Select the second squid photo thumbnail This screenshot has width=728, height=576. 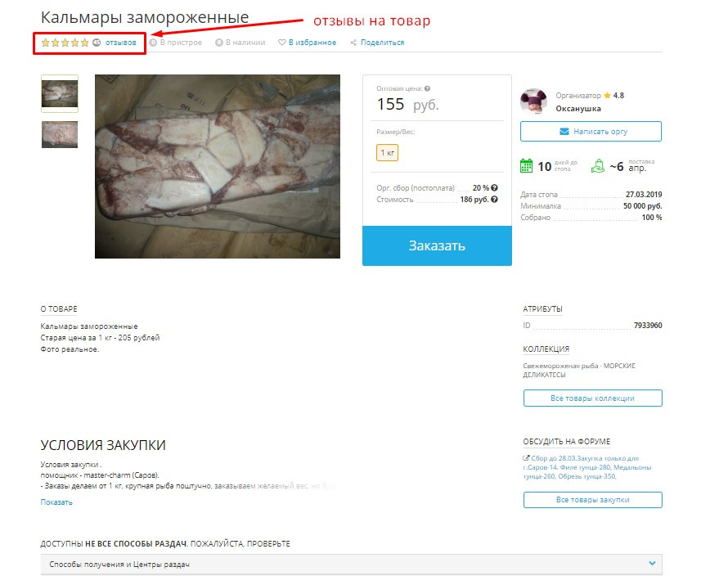(60, 135)
